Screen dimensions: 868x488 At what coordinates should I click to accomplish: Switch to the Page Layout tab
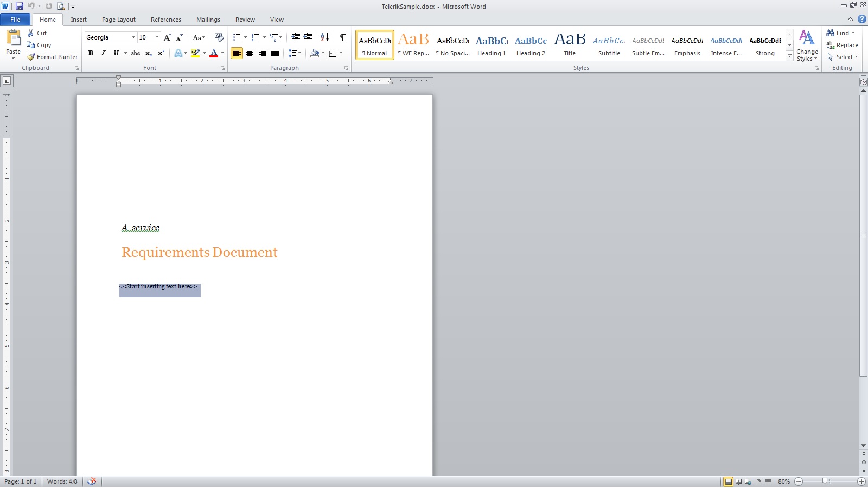click(119, 20)
